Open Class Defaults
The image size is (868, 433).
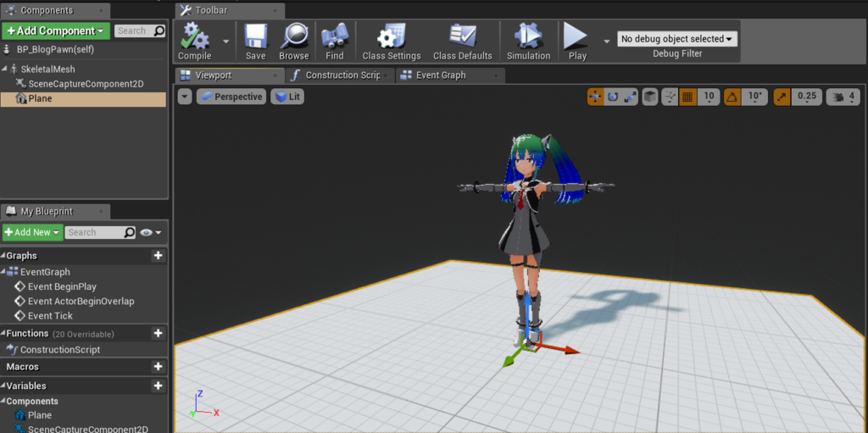[463, 42]
